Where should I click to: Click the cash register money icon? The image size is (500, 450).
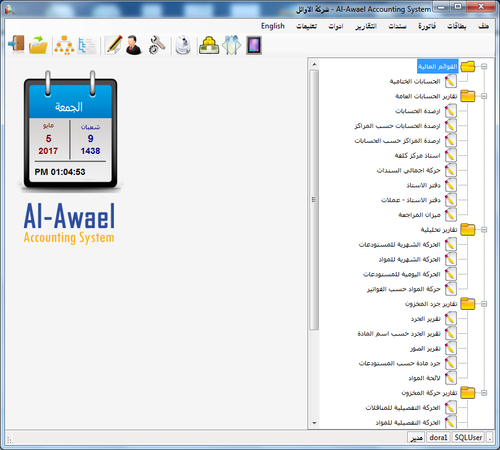click(209, 45)
